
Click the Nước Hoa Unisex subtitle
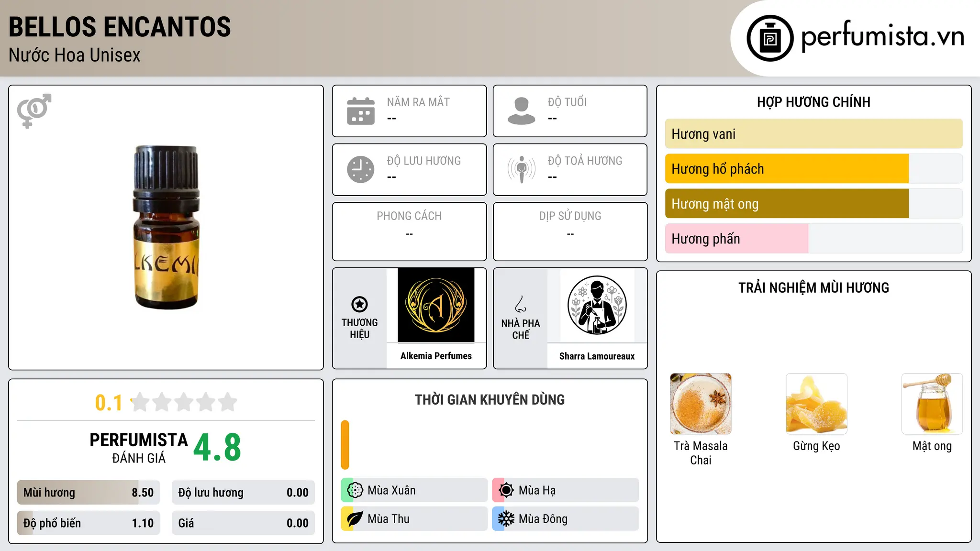tap(75, 55)
